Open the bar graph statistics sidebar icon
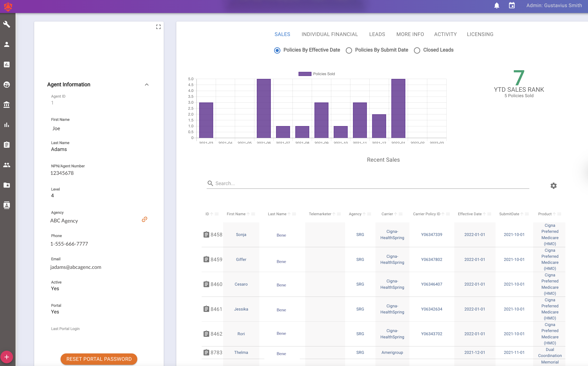 [7, 125]
